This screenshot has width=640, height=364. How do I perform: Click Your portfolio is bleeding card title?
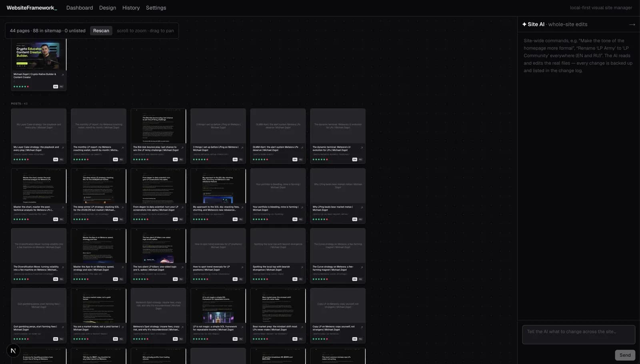276,208
